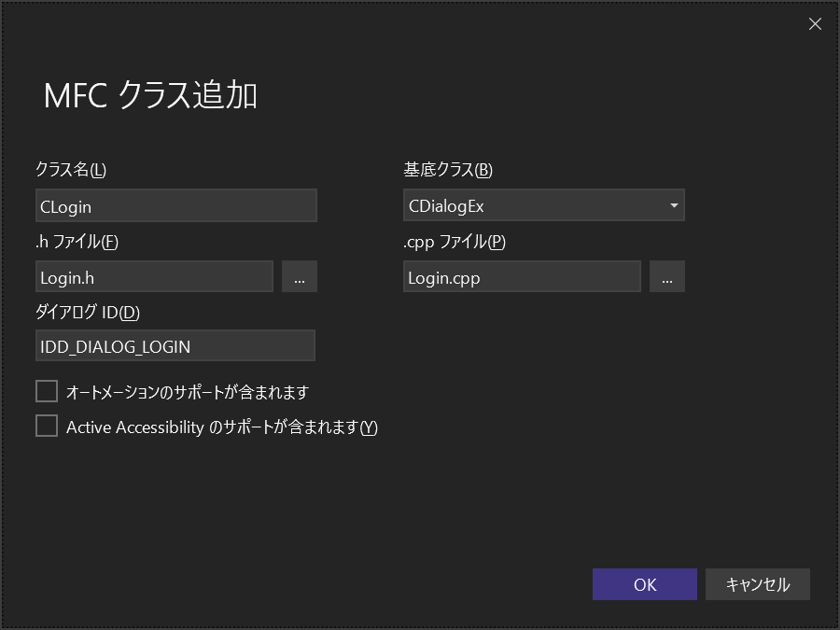
Task: Click the Active Accessibility のサポートが含まれます label text
Action: 221,427
